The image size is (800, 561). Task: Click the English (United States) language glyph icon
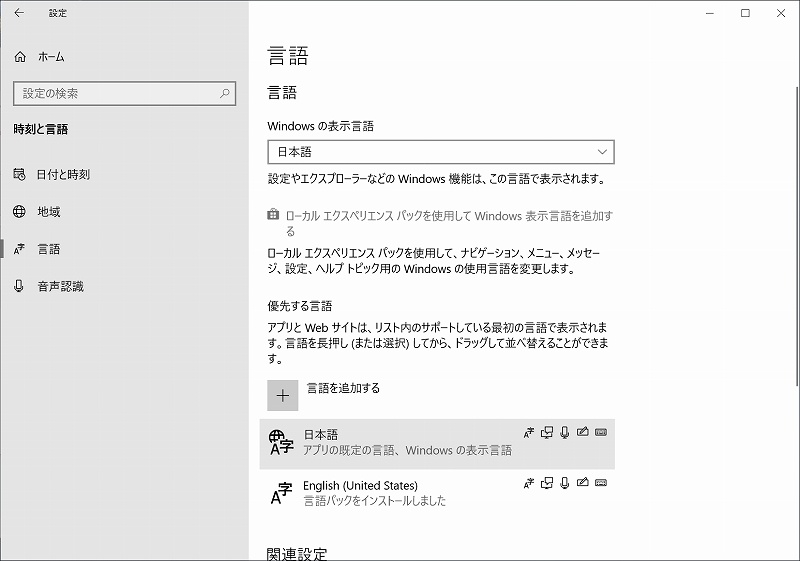click(281, 493)
